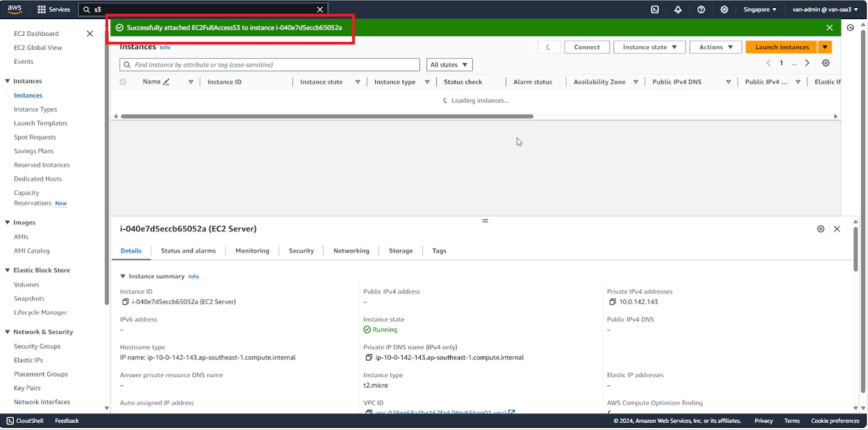Click the Launch instances button

[x=782, y=47]
